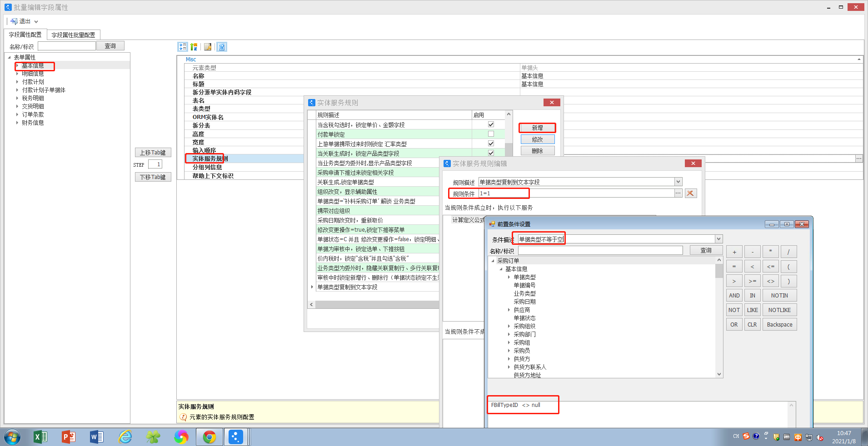Viewport: 868px width, 446px height.
Task: Click the colorful swirl app in taskbar
Action: coord(181,437)
